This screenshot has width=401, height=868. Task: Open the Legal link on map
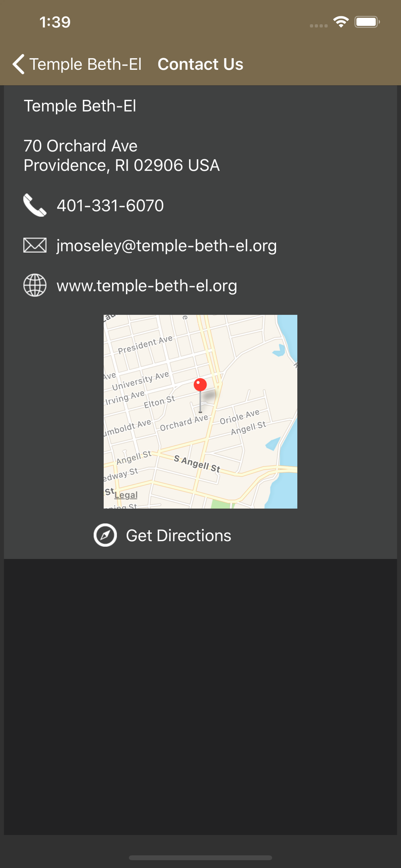[126, 495]
